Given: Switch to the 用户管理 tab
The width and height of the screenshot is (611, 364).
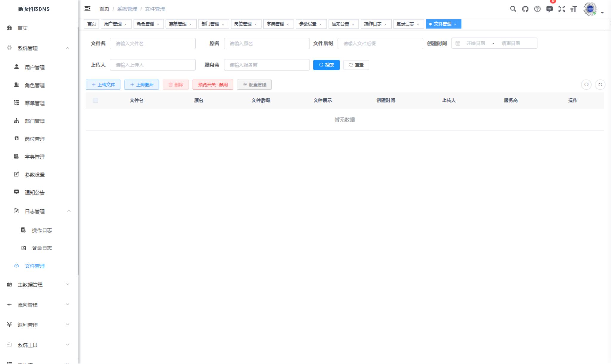Looking at the screenshot, I should coord(114,24).
